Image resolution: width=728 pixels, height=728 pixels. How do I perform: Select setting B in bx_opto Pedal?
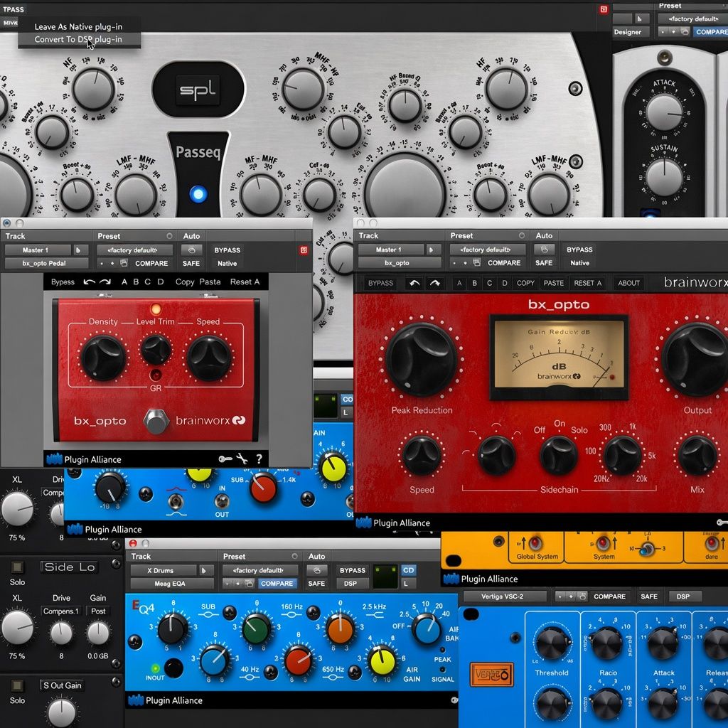pos(136,282)
